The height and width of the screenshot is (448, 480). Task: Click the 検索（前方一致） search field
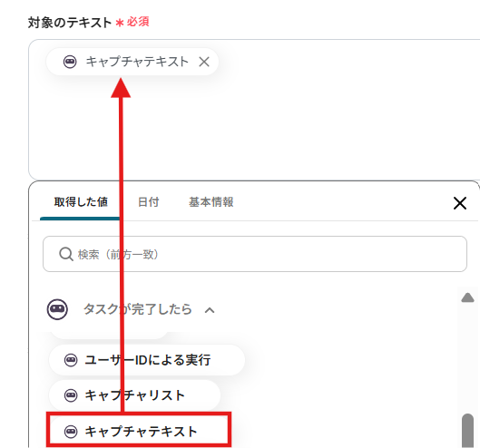[255, 254]
